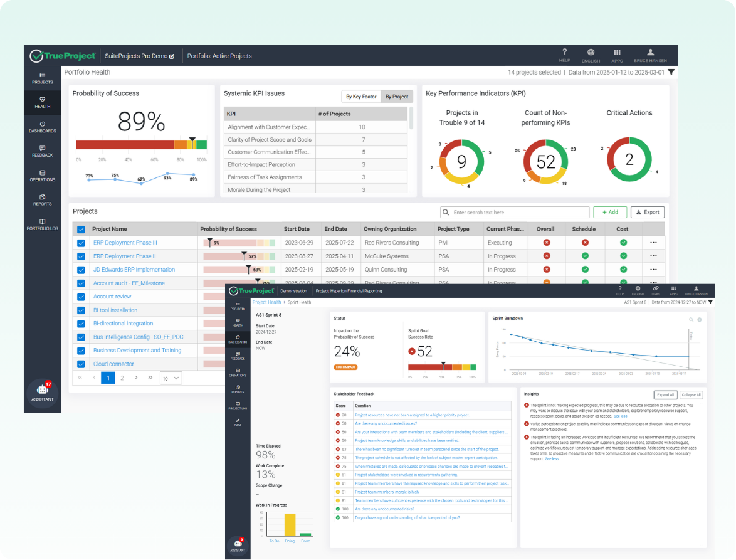Uncheck the ERP Deployment Phase III row checkbox
This screenshot has width=736, height=560.
click(80, 242)
